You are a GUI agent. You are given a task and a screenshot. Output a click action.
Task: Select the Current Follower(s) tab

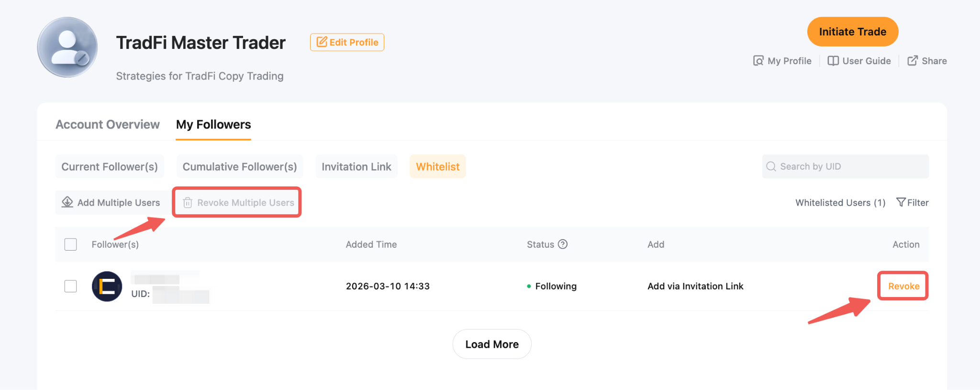(x=110, y=167)
